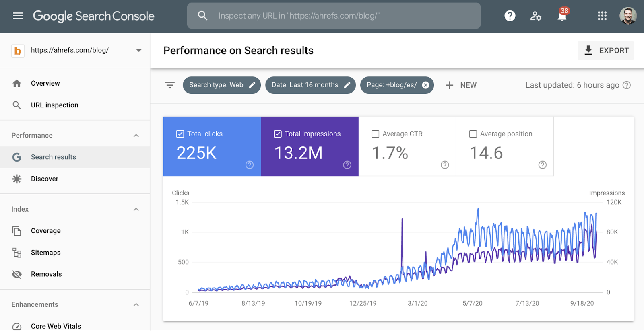Click the URL inspection search field
Image resolution: width=644 pixels, height=331 pixels.
click(334, 16)
